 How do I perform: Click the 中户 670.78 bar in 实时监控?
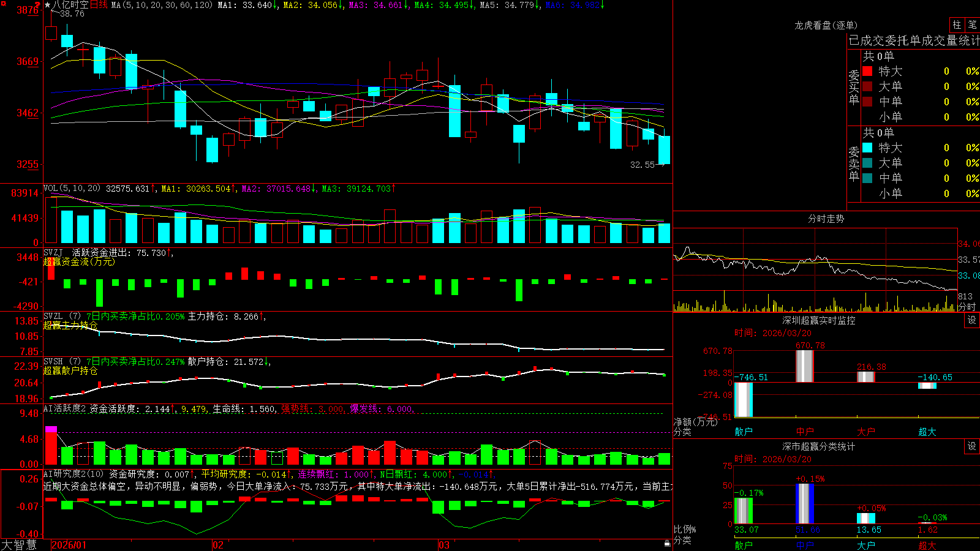coord(805,366)
